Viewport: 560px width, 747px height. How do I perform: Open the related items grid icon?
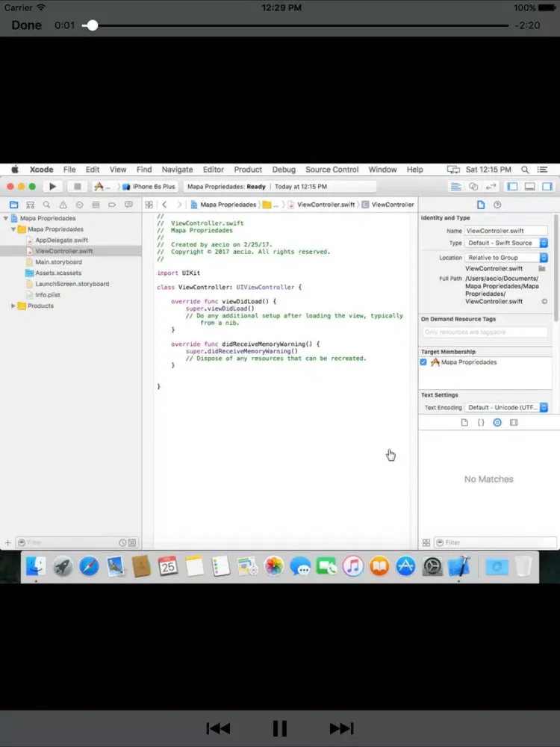click(149, 205)
